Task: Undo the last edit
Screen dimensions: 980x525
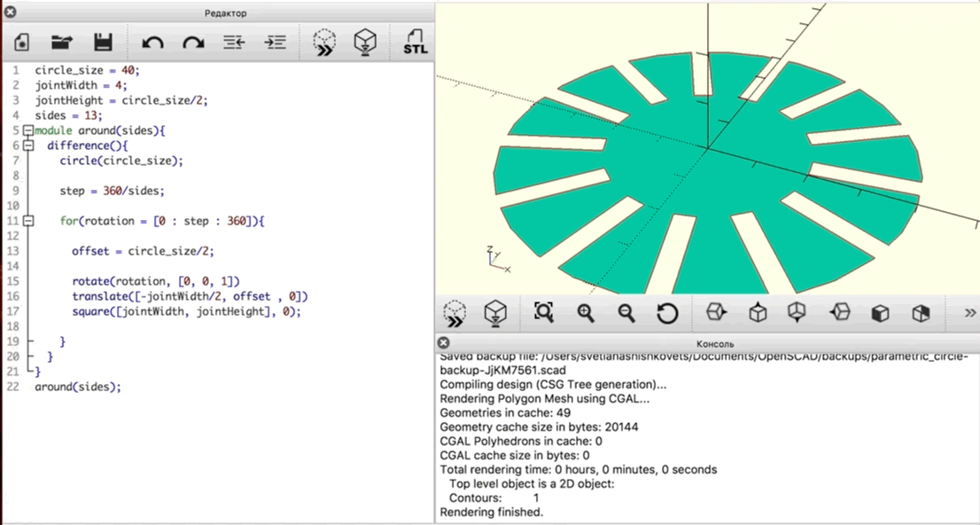Action: pyautogui.click(x=152, y=42)
